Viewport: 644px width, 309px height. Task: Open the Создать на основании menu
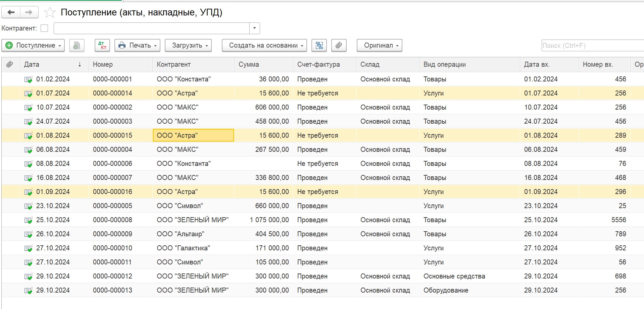(264, 46)
